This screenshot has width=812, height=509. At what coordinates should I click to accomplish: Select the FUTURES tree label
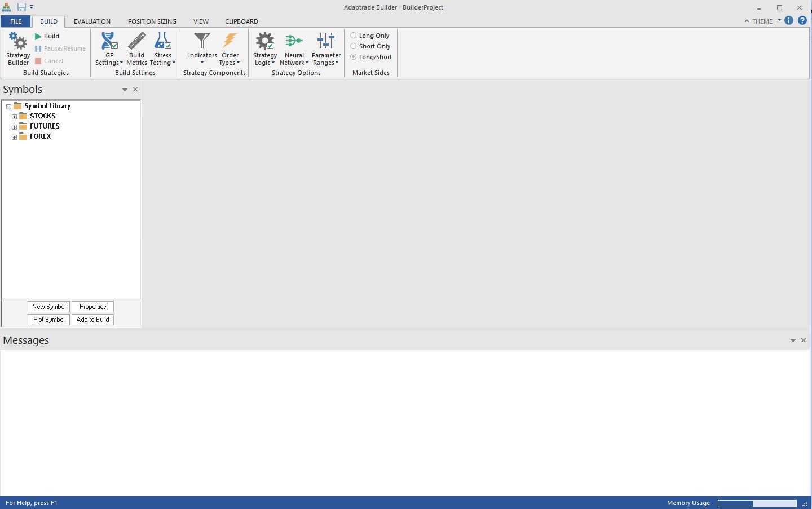pyautogui.click(x=45, y=126)
